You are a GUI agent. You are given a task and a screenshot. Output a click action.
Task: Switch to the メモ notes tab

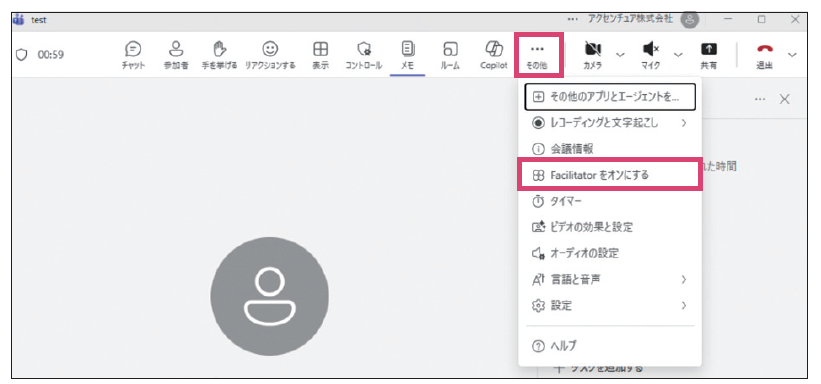click(407, 55)
